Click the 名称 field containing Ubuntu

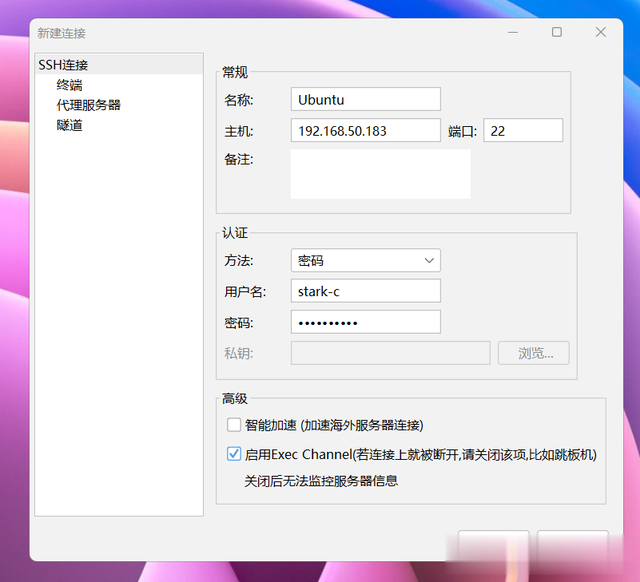[366, 99]
